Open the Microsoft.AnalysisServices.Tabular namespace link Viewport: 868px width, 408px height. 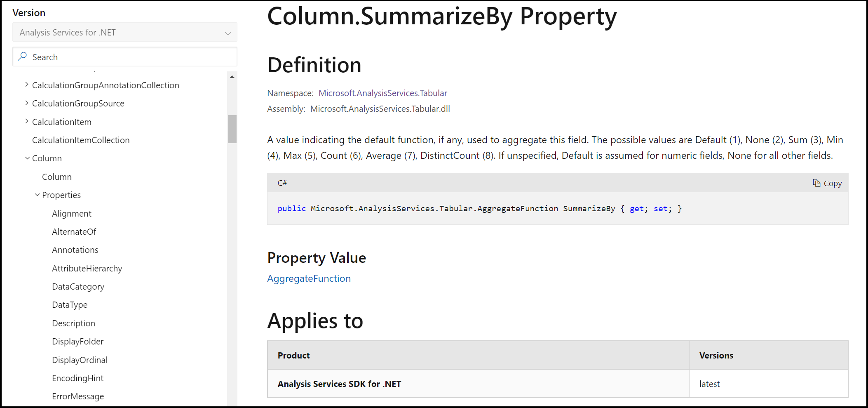pyautogui.click(x=382, y=93)
